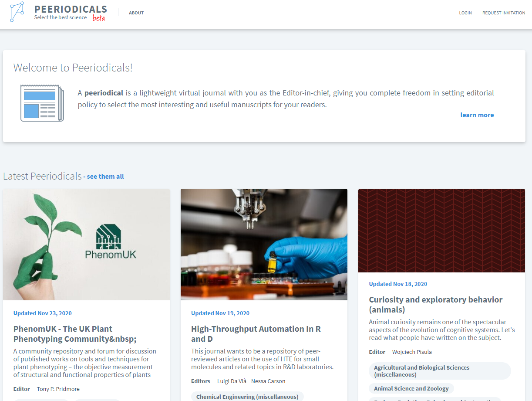Screen dimensions: 532x401
Task: Select 'Agricultural and Biological Sciences (miscellaneous)' tag
Action: point(440,371)
